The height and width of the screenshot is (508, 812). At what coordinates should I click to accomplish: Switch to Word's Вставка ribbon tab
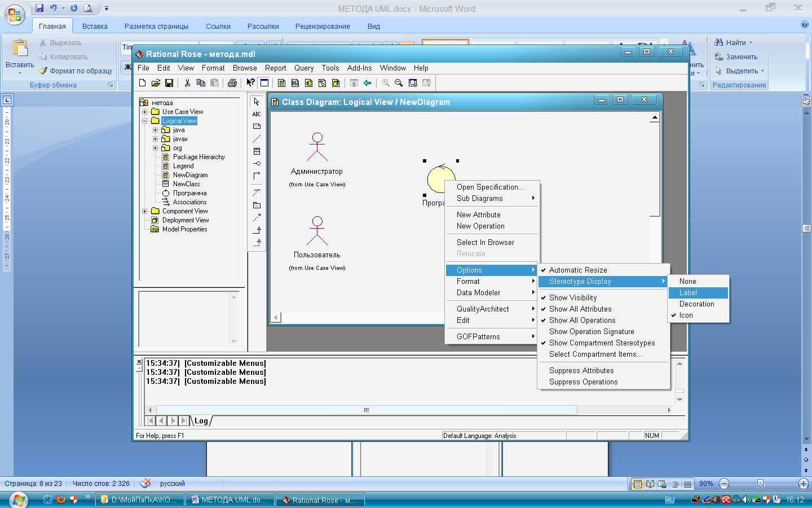[95, 27]
